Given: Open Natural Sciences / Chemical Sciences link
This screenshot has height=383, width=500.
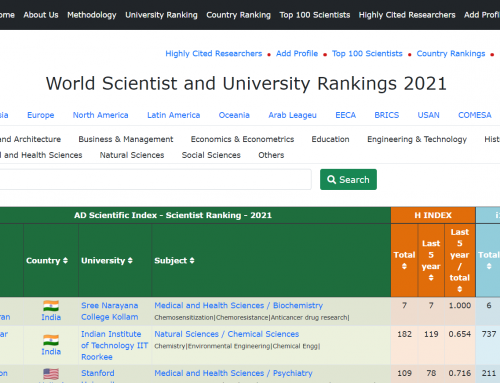Looking at the screenshot, I should coord(227,334).
